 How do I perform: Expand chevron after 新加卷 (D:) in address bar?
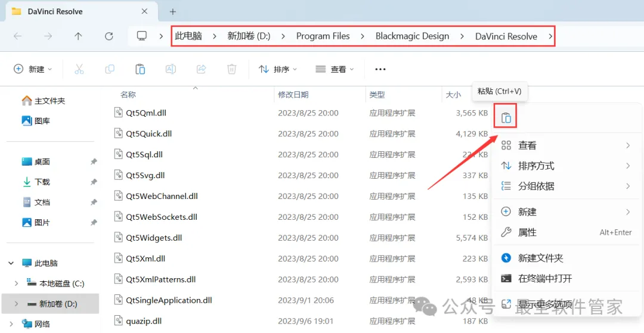283,36
